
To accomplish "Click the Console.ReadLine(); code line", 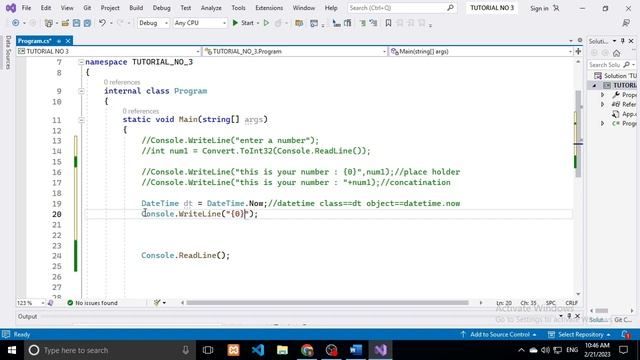I will coord(185,256).
